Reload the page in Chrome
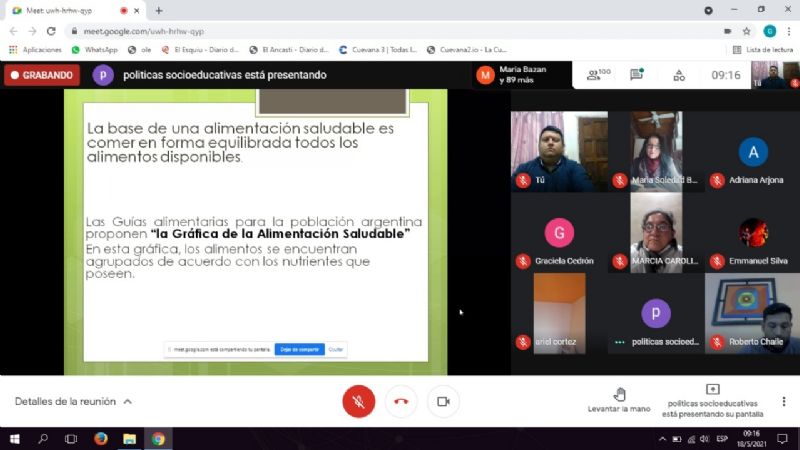The image size is (800, 450). coord(51,31)
